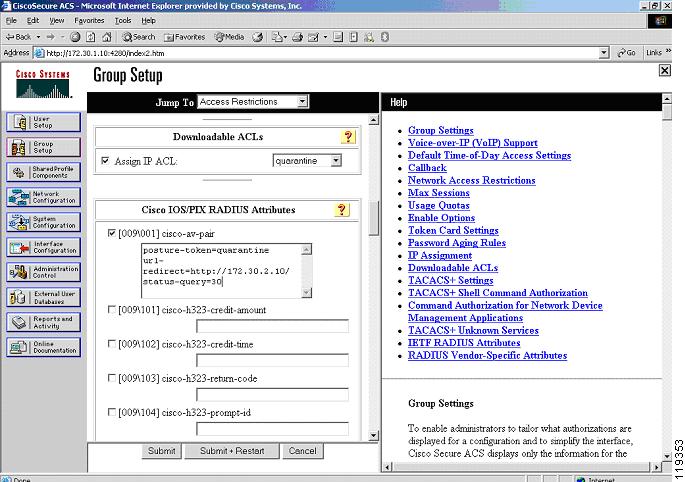685x482 pixels.
Task: Click the Group Setup panel scroll-down arrow
Action: (374, 435)
